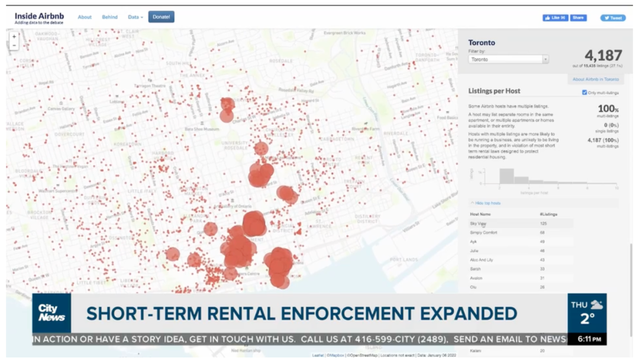Select the Sarah host row
This screenshot has height=364, width=639.
point(521,269)
